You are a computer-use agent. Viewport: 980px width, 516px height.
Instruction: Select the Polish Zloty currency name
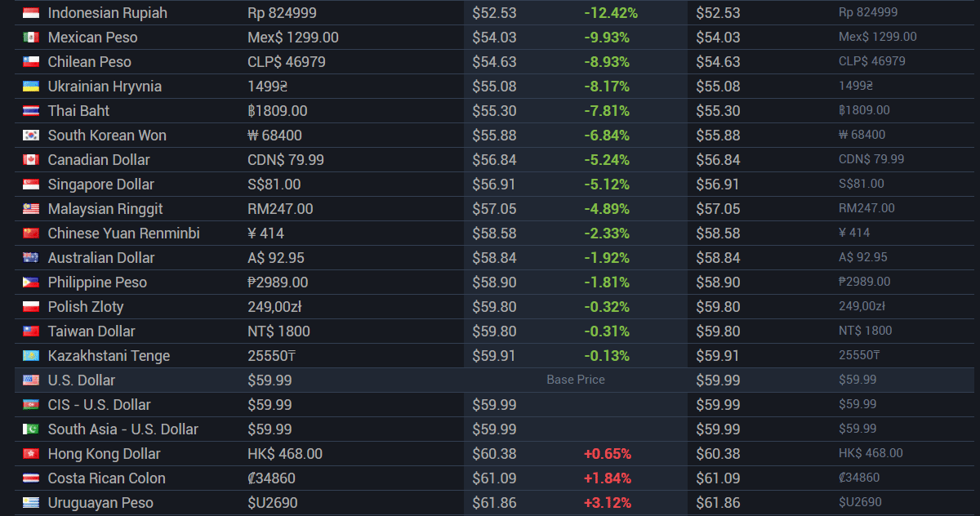[x=86, y=307]
